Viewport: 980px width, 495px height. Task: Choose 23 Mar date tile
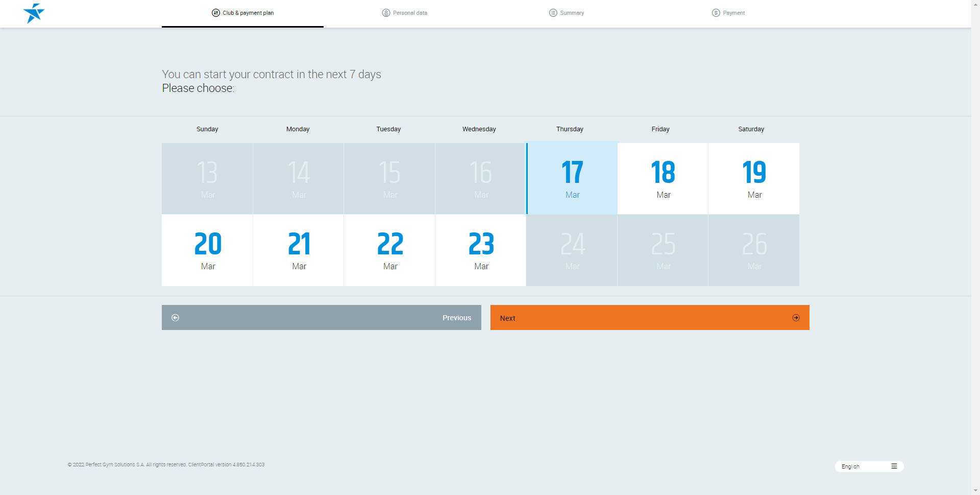480,250
